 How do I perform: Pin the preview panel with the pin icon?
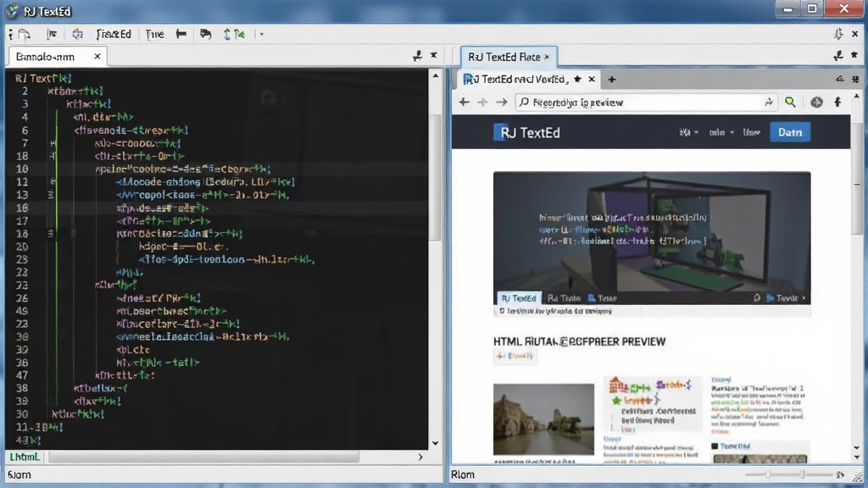838,55
